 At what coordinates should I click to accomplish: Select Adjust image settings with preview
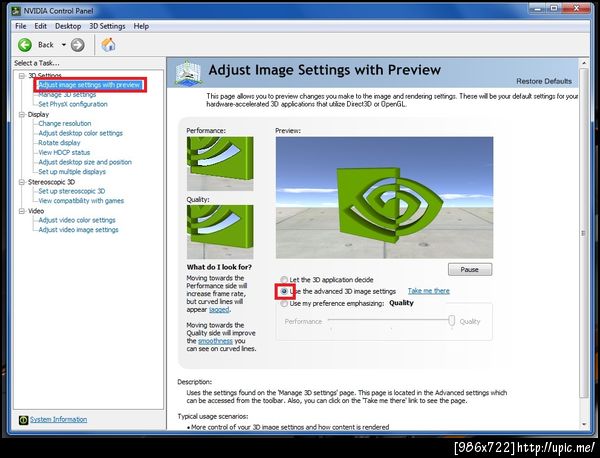[x=89, y=85]
